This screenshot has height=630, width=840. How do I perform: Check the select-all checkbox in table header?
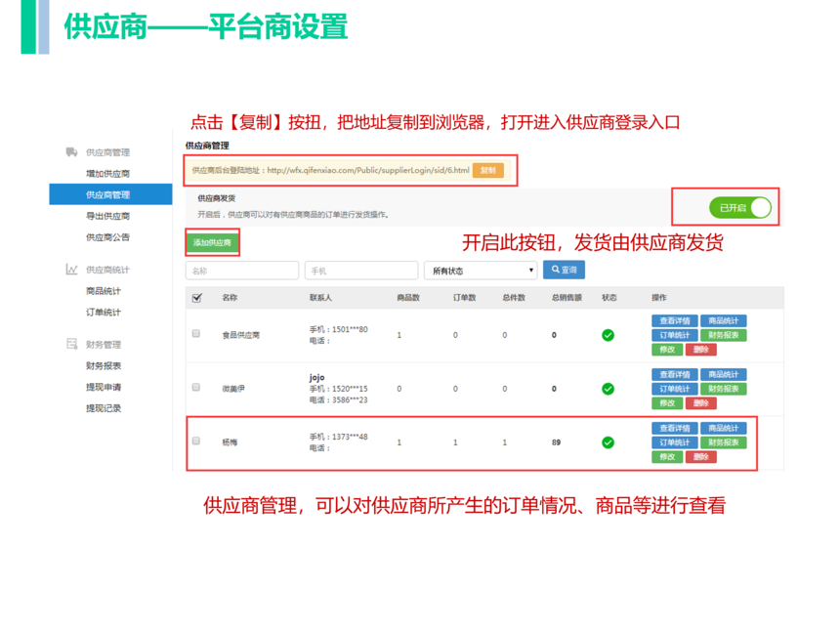(197, 298)
